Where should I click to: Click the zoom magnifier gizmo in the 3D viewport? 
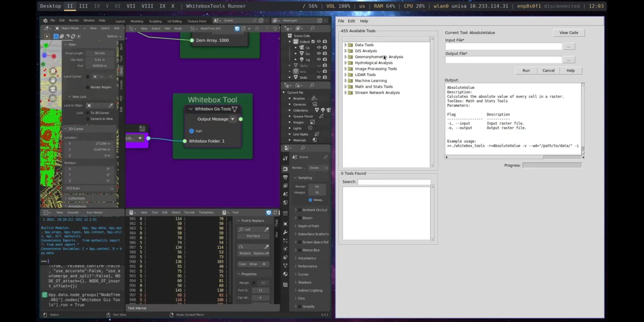[53, 71]
